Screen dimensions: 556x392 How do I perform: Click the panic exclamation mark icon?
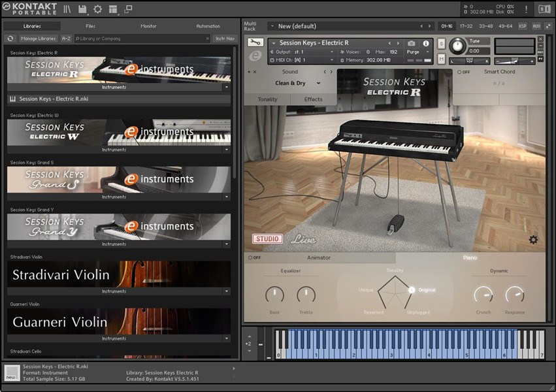527,9
